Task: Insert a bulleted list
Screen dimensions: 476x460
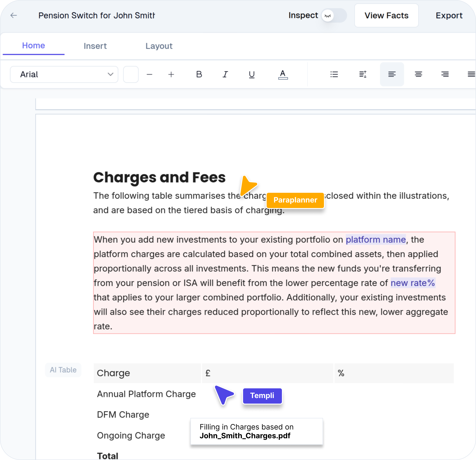Action: 334,74
